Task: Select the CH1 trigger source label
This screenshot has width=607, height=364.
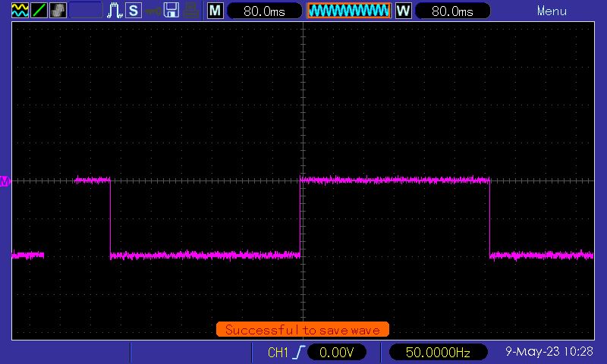Action: click(x=278, y=353)
